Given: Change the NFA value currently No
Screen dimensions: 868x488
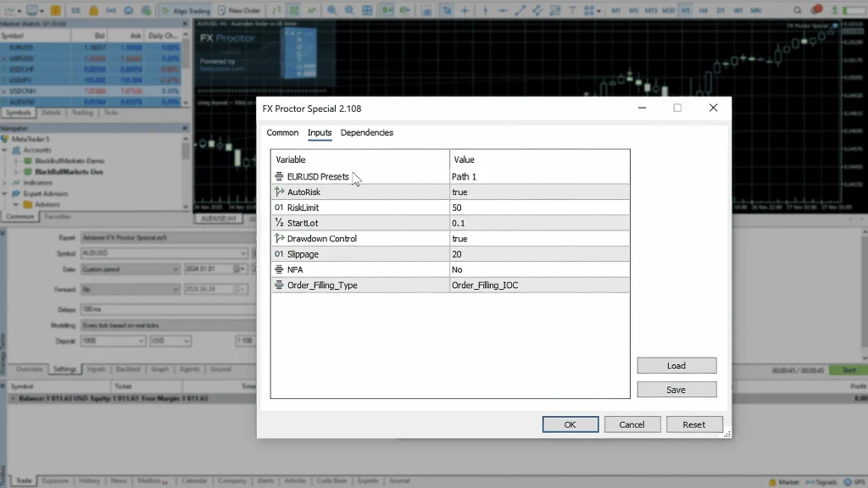Looking at the screenshot, I should [539, 269].
